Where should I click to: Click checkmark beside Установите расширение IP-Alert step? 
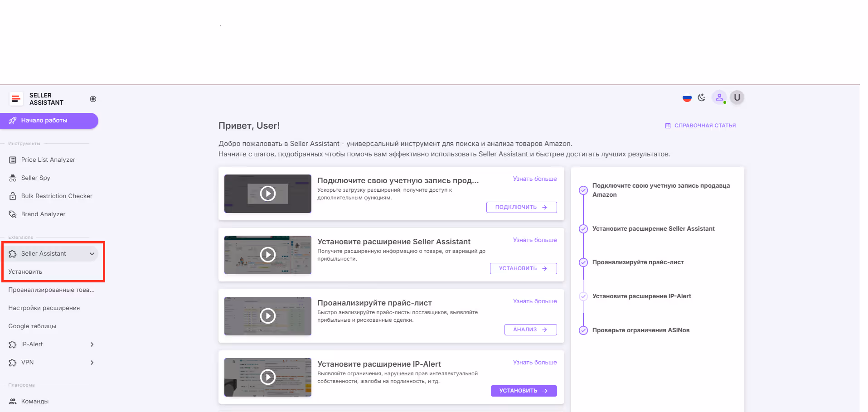pyautogui.click(x=583, y=296)
